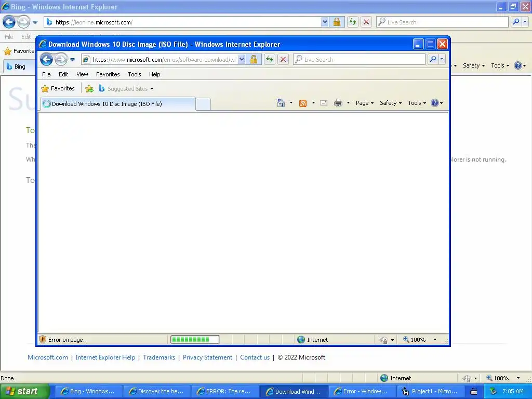Image resolution: width=532 pixels, height=399 pixels.
Task: Open recent pages arrow in front window
Action: [73, 60]
